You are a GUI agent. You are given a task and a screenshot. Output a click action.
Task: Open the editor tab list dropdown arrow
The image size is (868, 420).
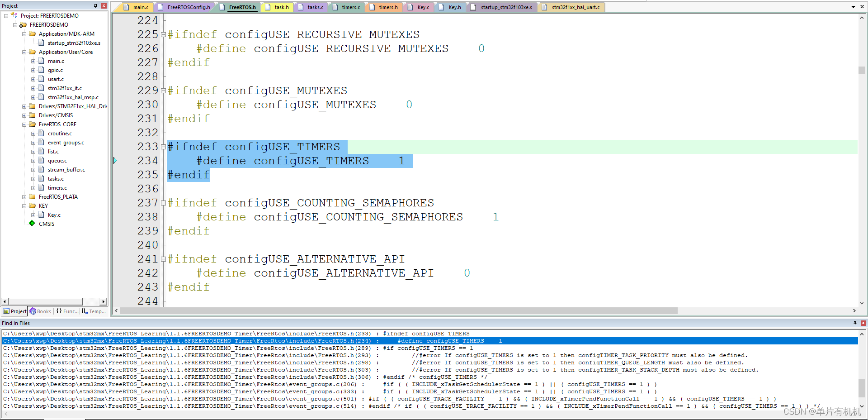[x=853, y=7]
